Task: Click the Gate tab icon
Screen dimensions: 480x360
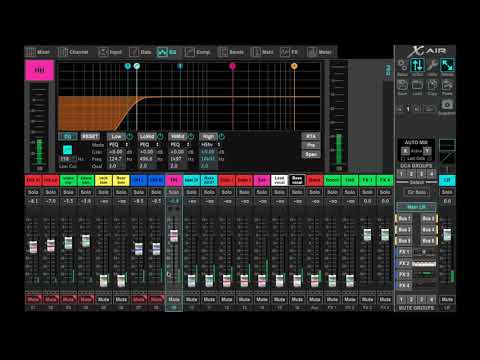Action: pos(134,52)
